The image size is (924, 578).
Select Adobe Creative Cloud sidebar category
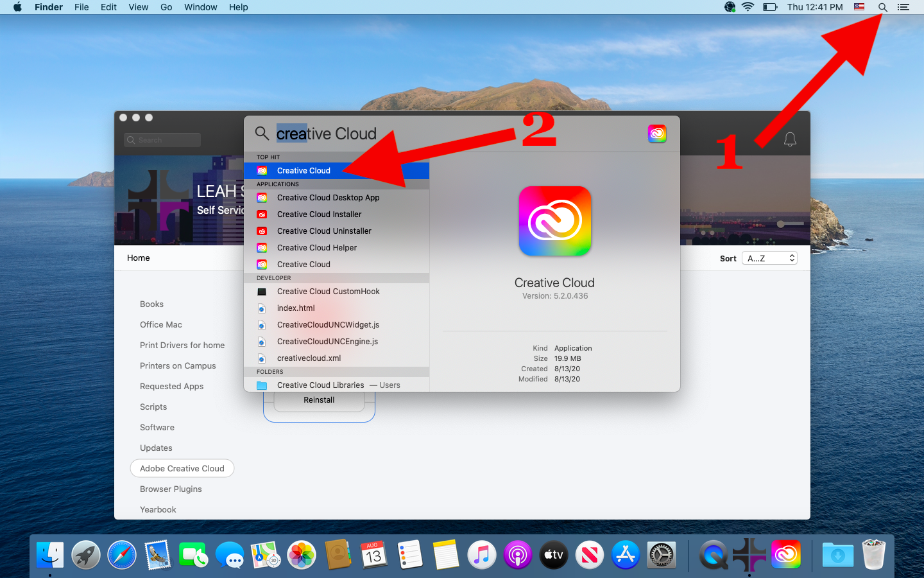click(182, 469)
